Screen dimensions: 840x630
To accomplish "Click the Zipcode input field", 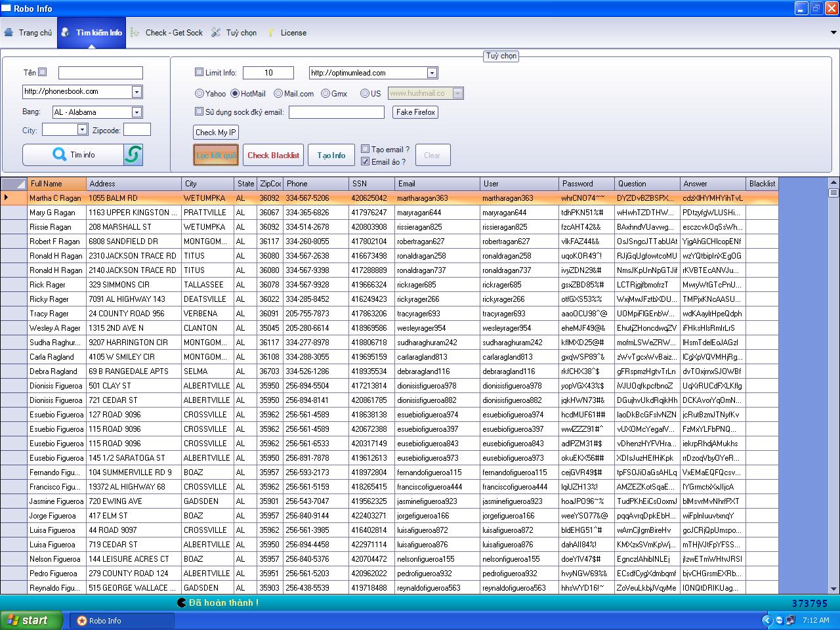I will (x=136, y=130).
